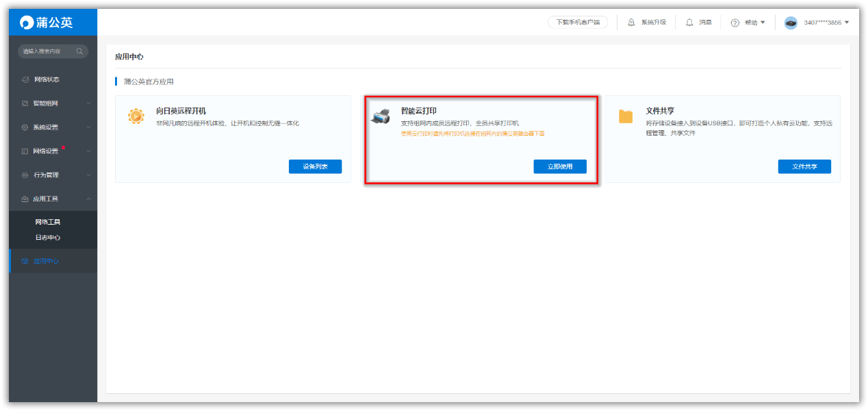Expand the 系统设置 menu chevron
The width and height of the screenshot is (868, 411).
[88, 127]
